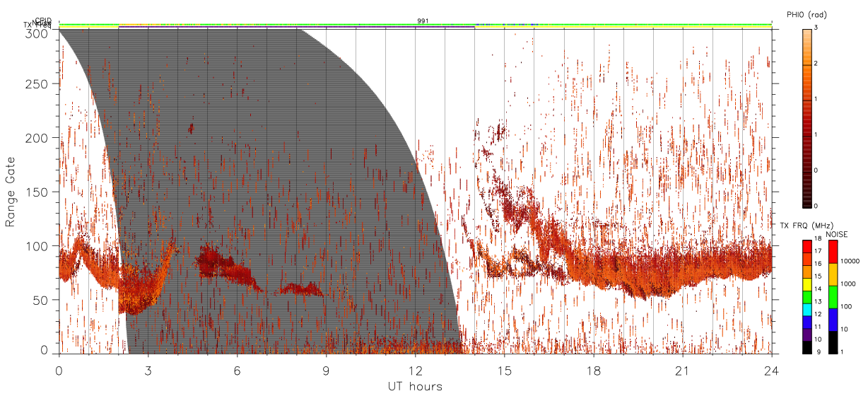Pick the yellow segment of TX FRQ colorbar
This screenshot has height=401, width=868.
pos(807,284)
